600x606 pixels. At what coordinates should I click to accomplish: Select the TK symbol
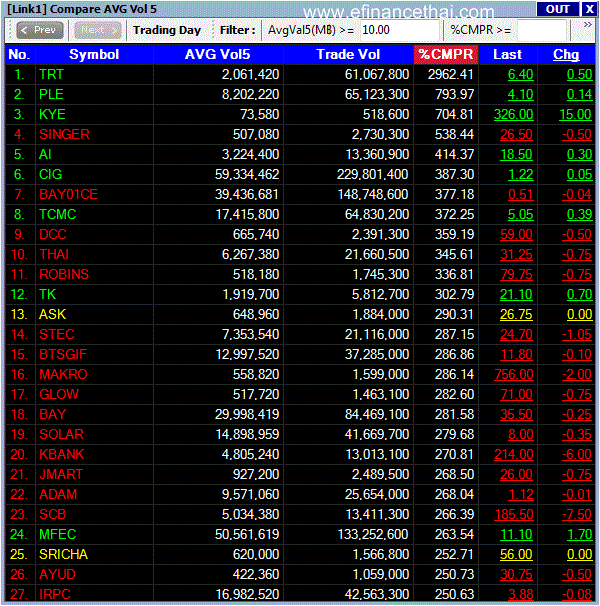point(47,294)
